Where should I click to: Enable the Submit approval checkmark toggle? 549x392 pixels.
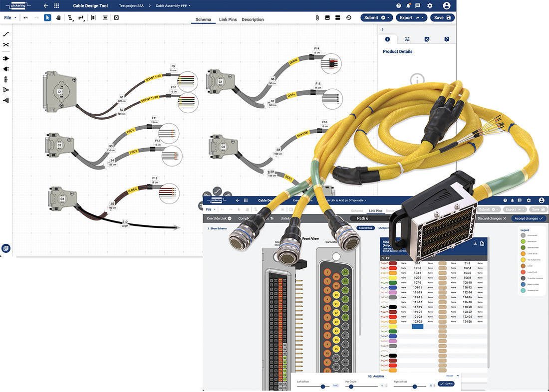[x=383, y=17]
